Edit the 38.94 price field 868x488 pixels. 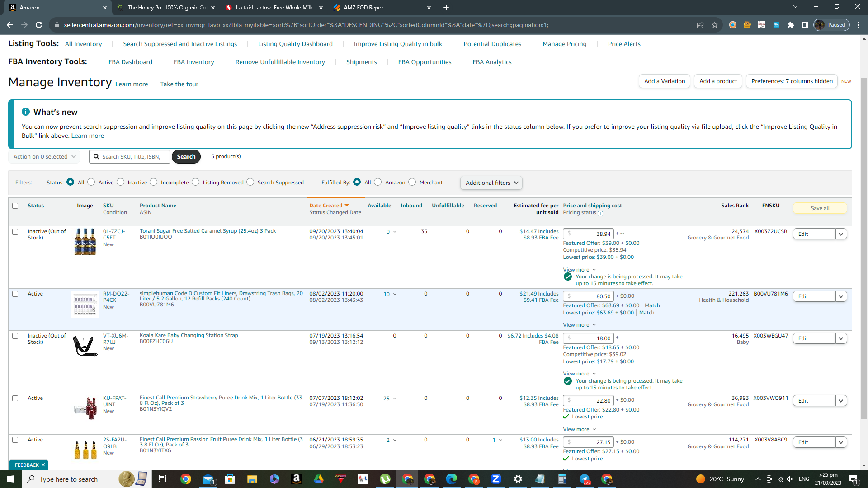[588, 234]
